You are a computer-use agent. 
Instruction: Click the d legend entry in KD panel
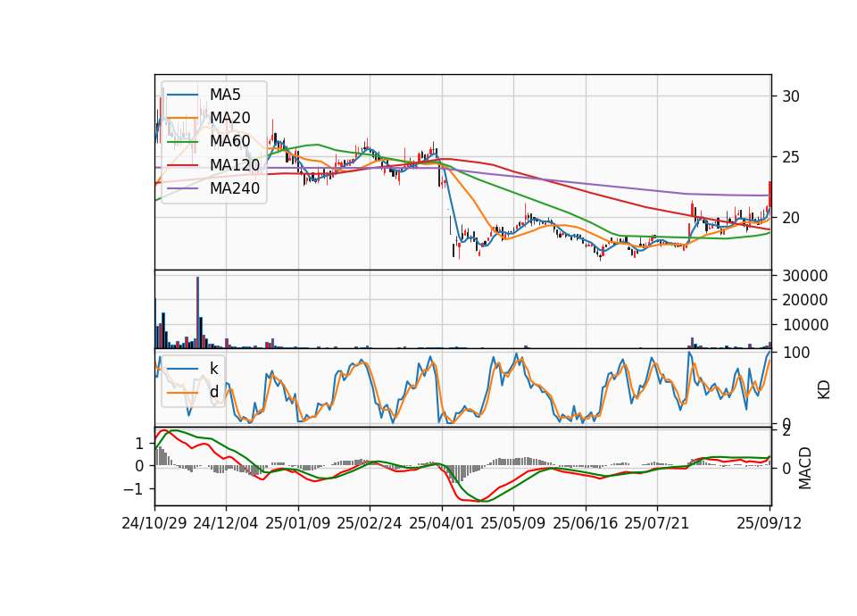tap(213, 392)
